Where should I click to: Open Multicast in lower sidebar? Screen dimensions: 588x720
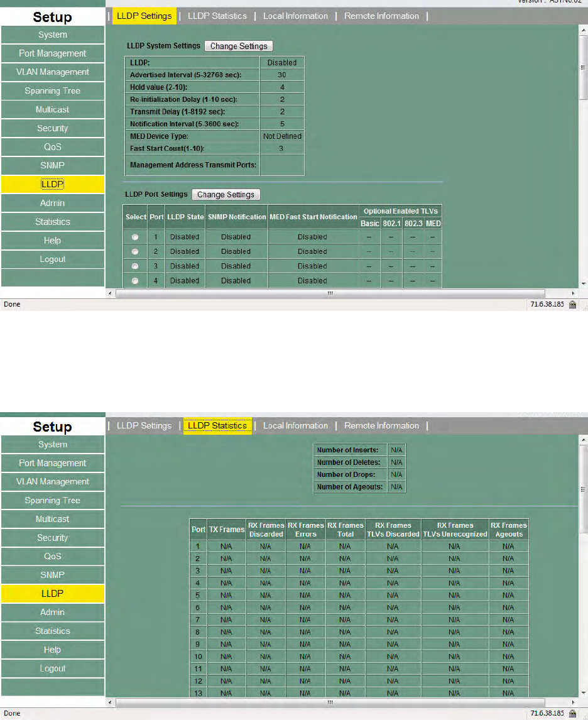coord(53,519)
